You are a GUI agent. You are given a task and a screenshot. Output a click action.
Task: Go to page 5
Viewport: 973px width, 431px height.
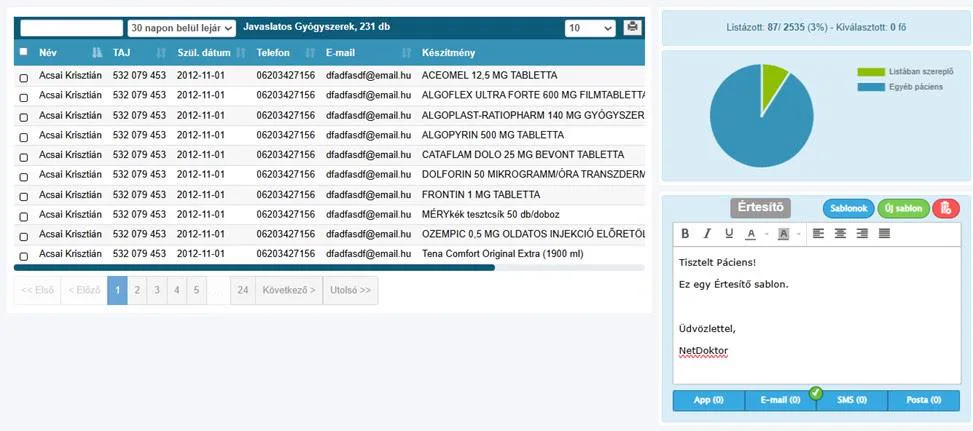[196, 290]
